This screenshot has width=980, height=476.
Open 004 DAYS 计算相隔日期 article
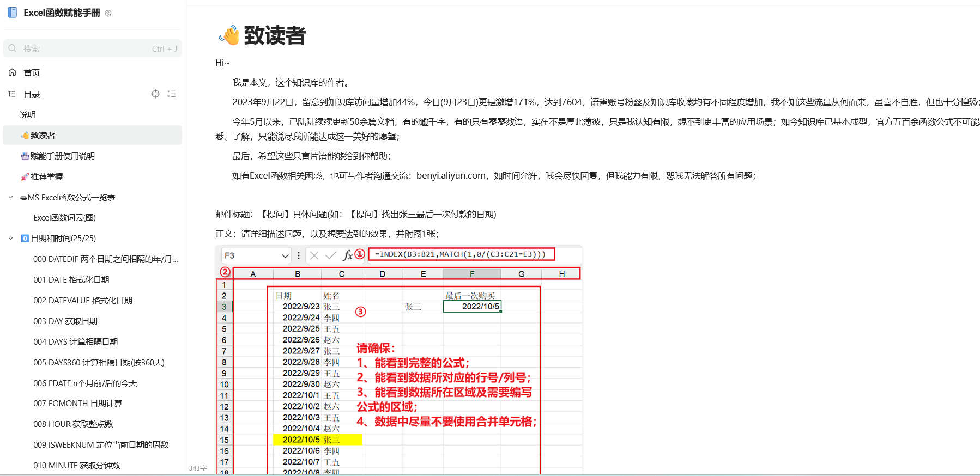tap(76, 342)
